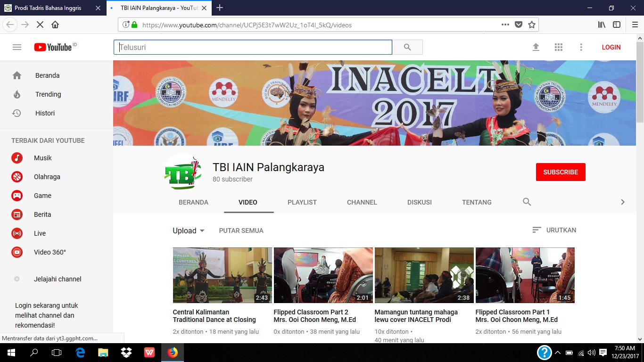
Task: Go back in Firefox
Action: [x=10, y=25]
